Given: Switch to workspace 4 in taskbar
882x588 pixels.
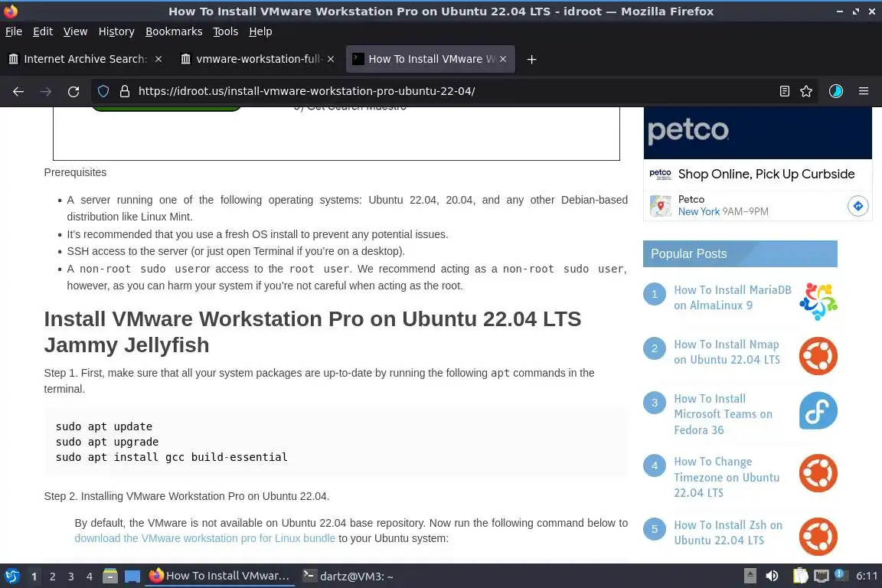Looking at the screenshot, I should pos(90,577).
